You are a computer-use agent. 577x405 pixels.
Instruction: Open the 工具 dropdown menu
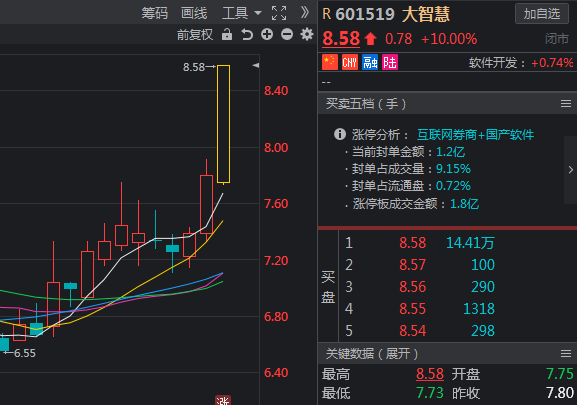(x=241, y=13)
